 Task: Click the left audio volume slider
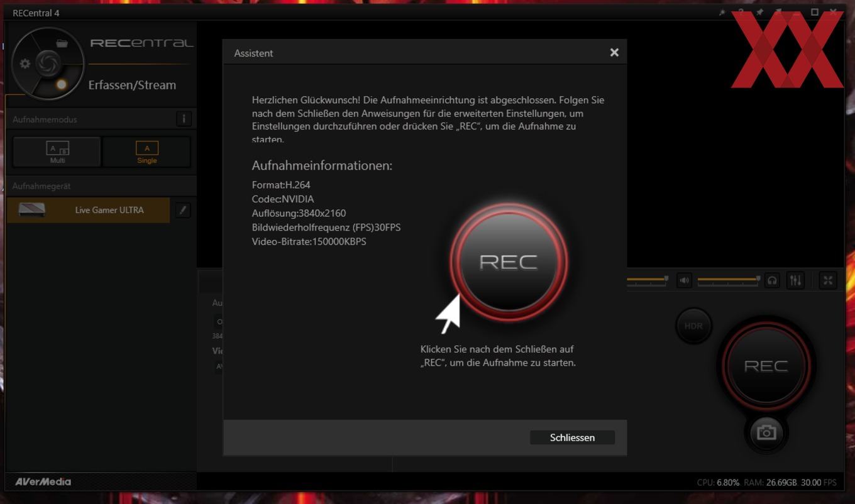pyautogui.click(x=648, y=280)
